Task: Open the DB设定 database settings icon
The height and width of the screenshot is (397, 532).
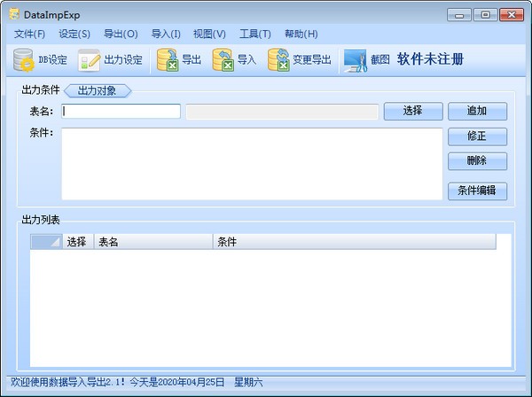Action: (24, 60)
